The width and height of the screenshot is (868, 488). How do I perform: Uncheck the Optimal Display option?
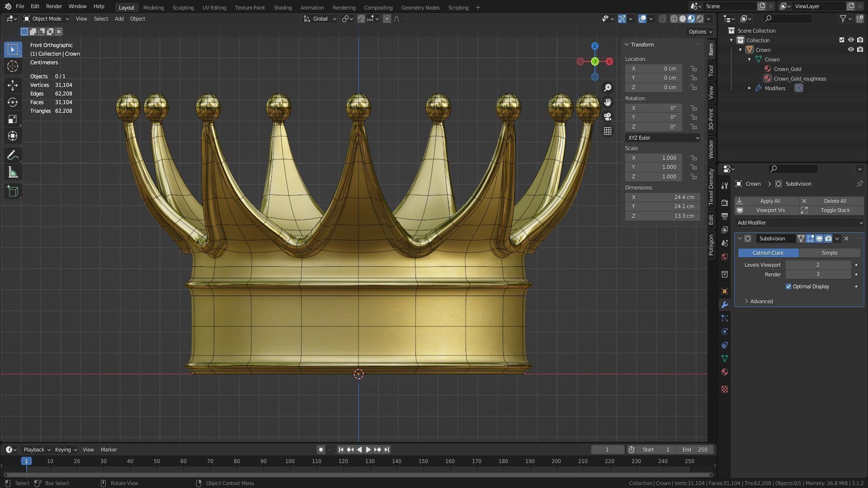pyautogui.click(x=788, y=286)
